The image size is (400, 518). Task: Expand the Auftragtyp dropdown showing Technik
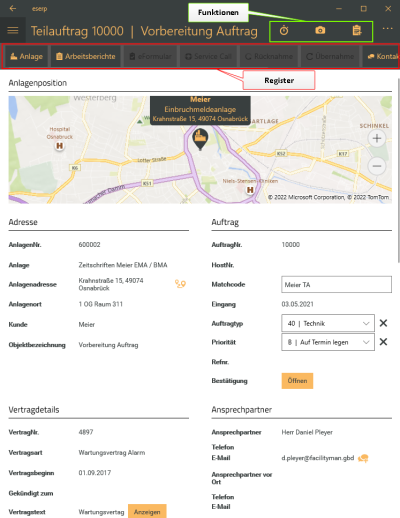coord(328,323)
